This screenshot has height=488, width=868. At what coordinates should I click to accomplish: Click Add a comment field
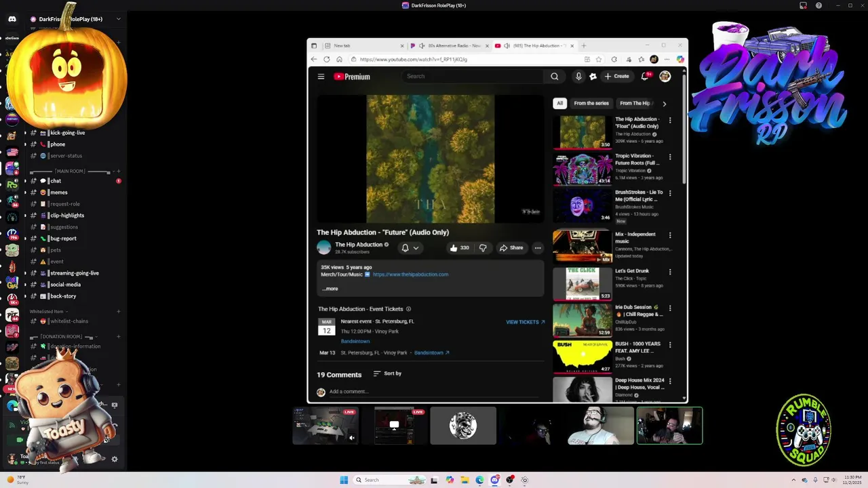click(x=434, y=392)
